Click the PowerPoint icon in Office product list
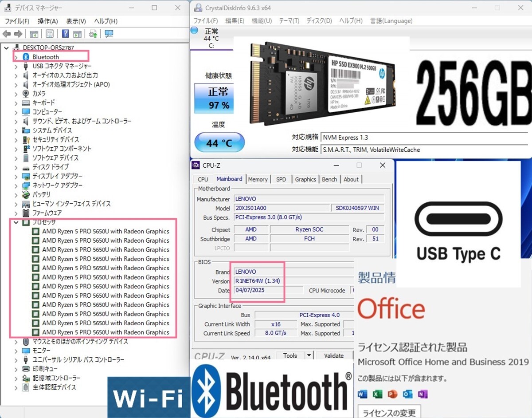Image resolution: width=532 pixels, height=418 pixels. tap(392, 394)
